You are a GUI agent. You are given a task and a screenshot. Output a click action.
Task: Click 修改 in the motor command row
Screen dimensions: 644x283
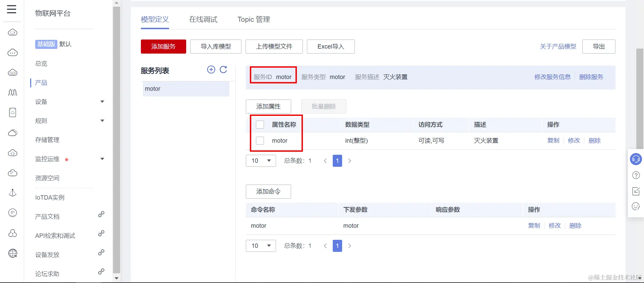pyautogui.click(x=555, y=226)
